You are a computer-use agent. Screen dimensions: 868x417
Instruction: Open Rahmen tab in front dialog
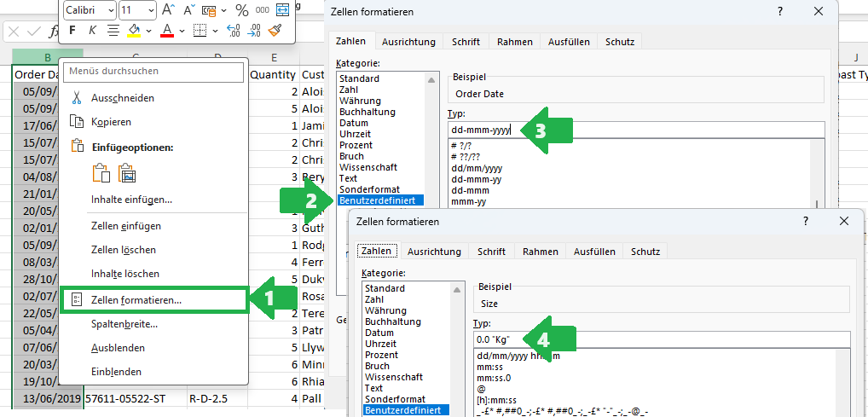click(x=541, y=252)
